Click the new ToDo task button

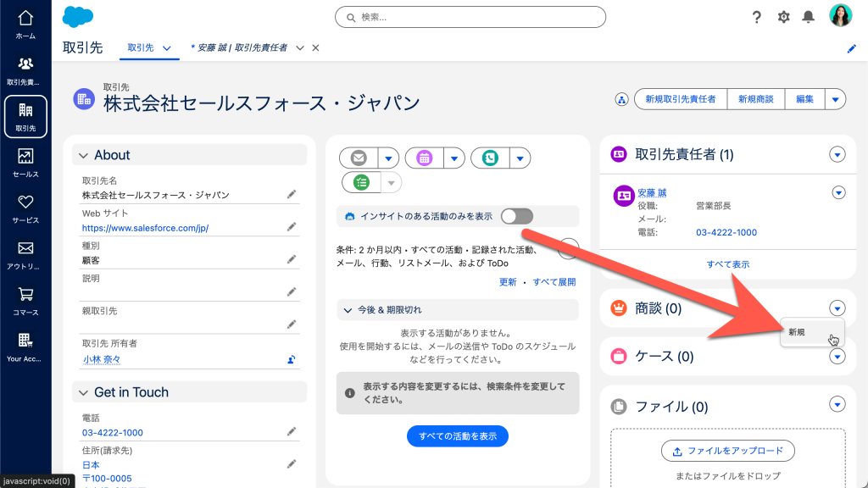tap(361, 183)
